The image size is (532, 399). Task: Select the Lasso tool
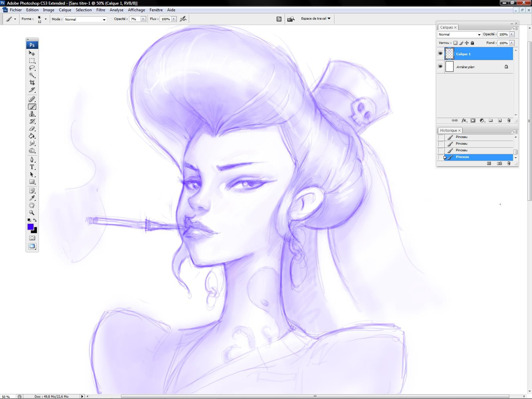[x=32, y=68]
